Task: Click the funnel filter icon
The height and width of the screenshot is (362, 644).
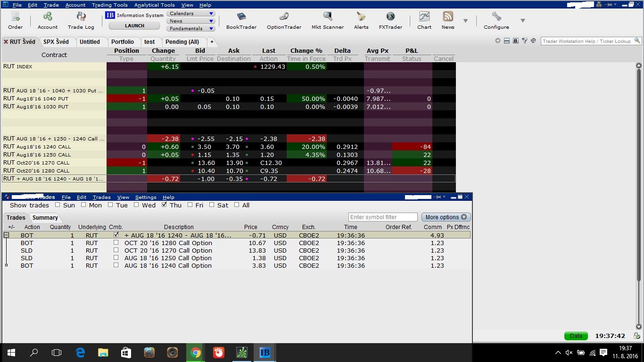Action: pyautogui.click(x=524, y=41)
